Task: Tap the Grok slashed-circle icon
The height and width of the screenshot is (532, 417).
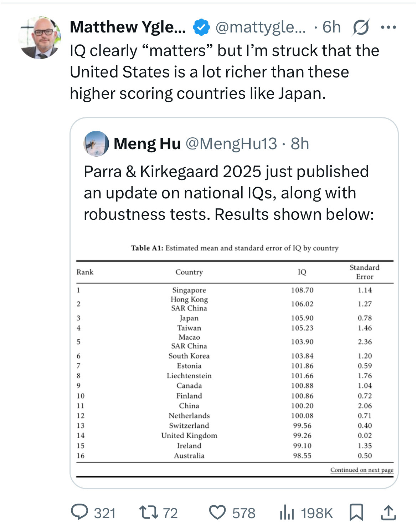Action: pyautogui.click(x=360, y=27)
